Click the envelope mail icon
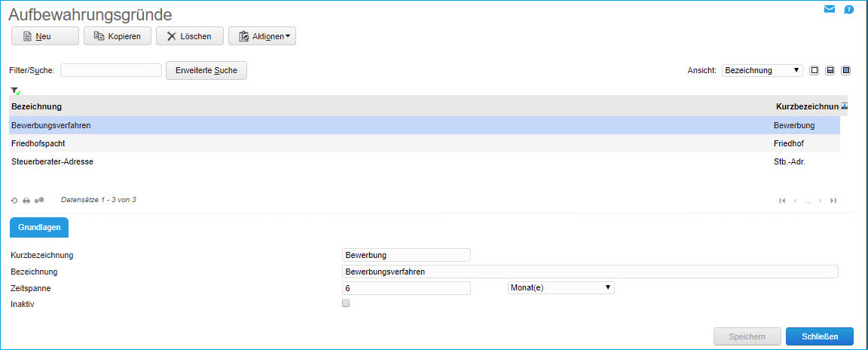The width and height of the screenshot is (868, 350). [830, 10]
